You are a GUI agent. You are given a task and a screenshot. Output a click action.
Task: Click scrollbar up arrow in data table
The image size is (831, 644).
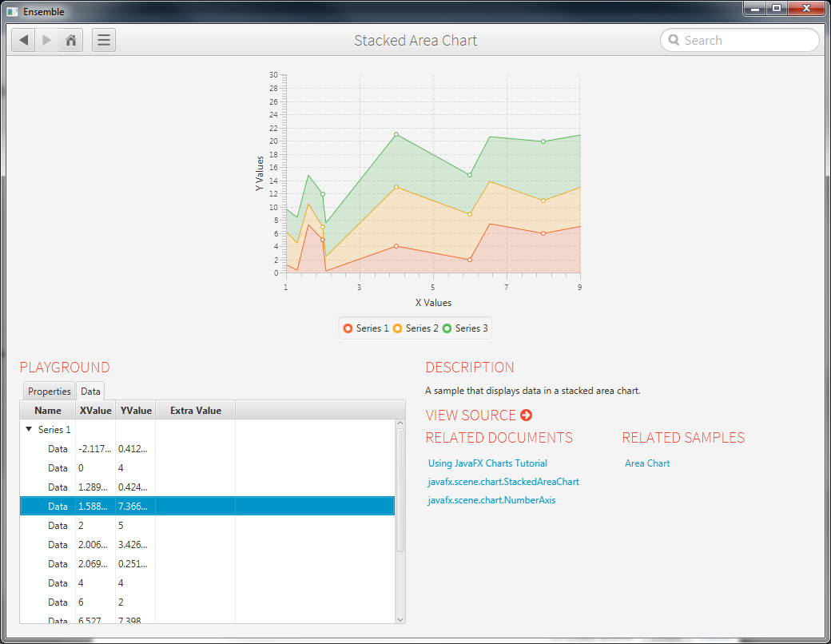click(400, 425)
